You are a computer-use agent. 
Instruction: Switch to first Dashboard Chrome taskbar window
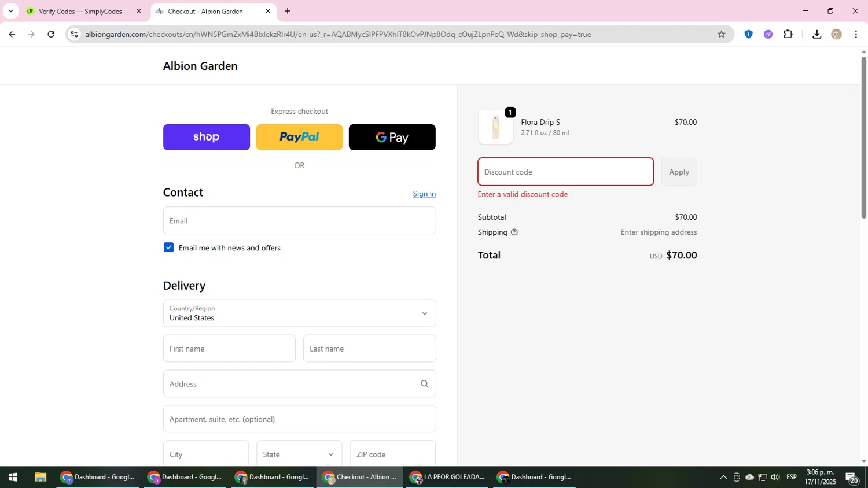[98, 477]
